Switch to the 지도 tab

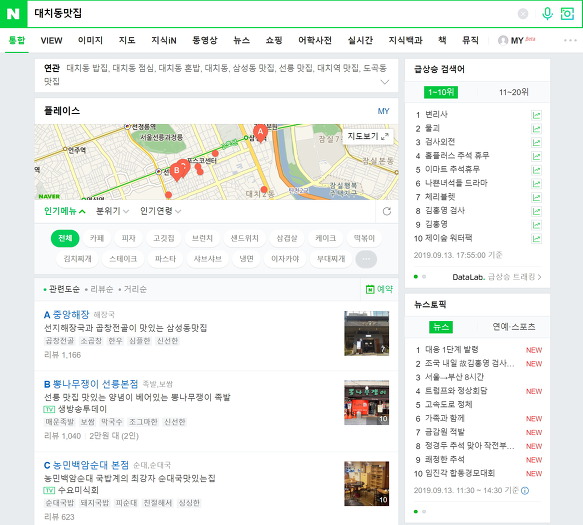point(127,40)
